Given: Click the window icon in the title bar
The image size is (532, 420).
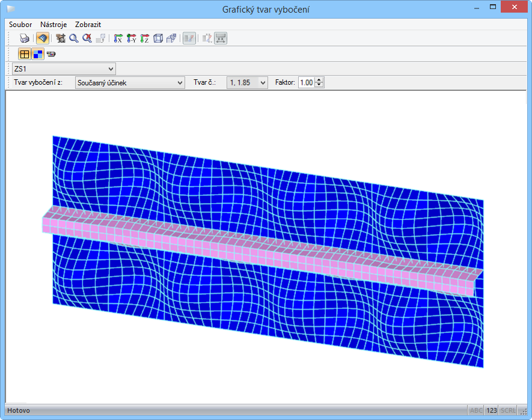Looking at the screenshot, I should pyautogui.click(x=11, y=9).
